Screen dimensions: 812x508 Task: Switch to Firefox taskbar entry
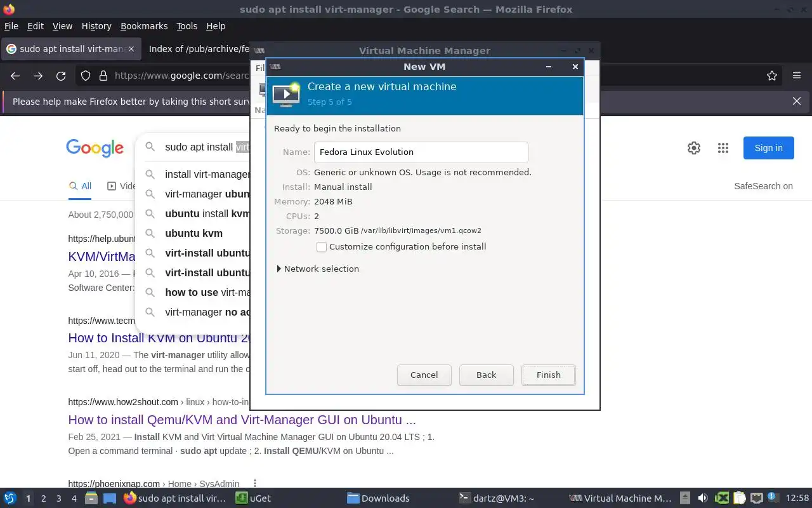click(x=175, y=498)
